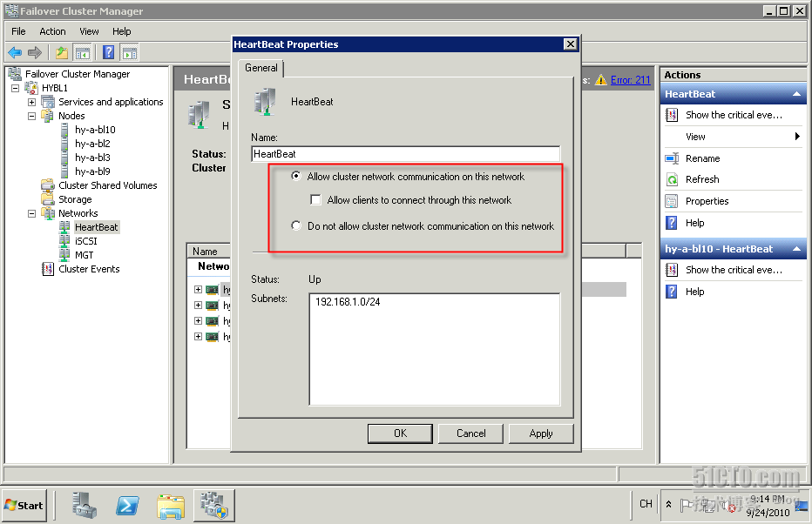Collapse the Nodes tree branch

click(32, 116)
